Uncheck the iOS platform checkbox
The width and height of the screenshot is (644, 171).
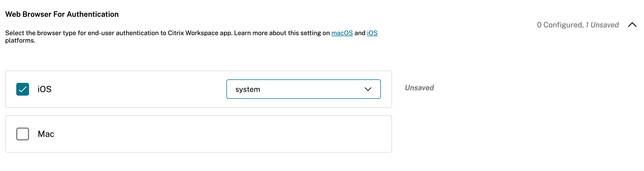23,89
